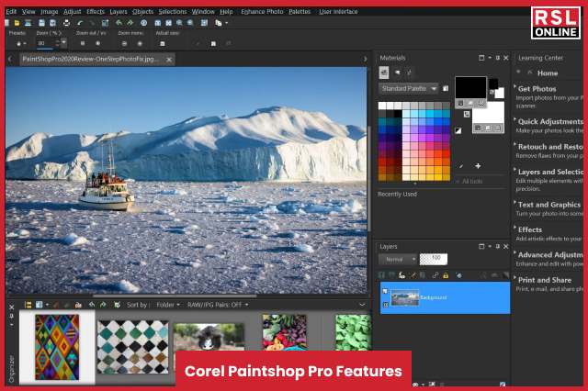Click the blue circular info icon in toolbar

(143, 23)
